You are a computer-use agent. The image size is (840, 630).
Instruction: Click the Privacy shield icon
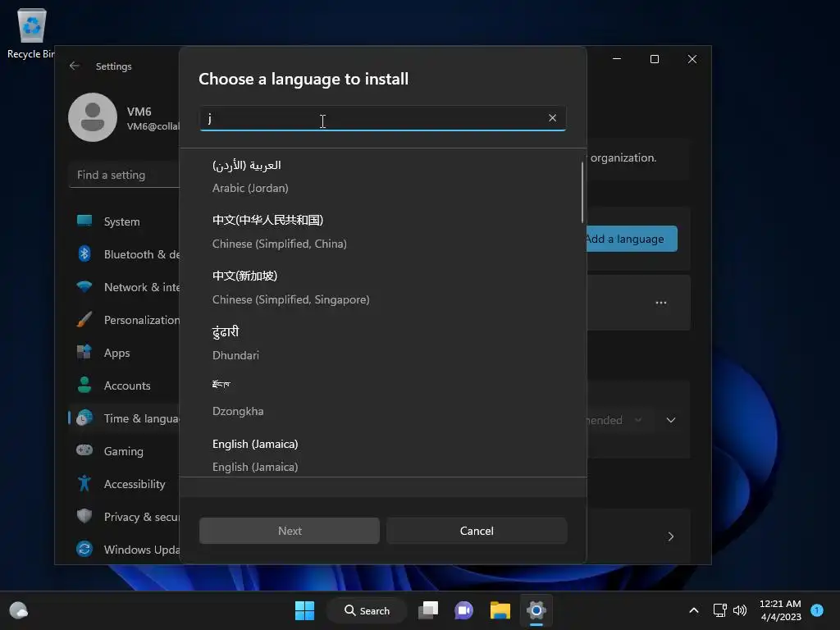84,516
